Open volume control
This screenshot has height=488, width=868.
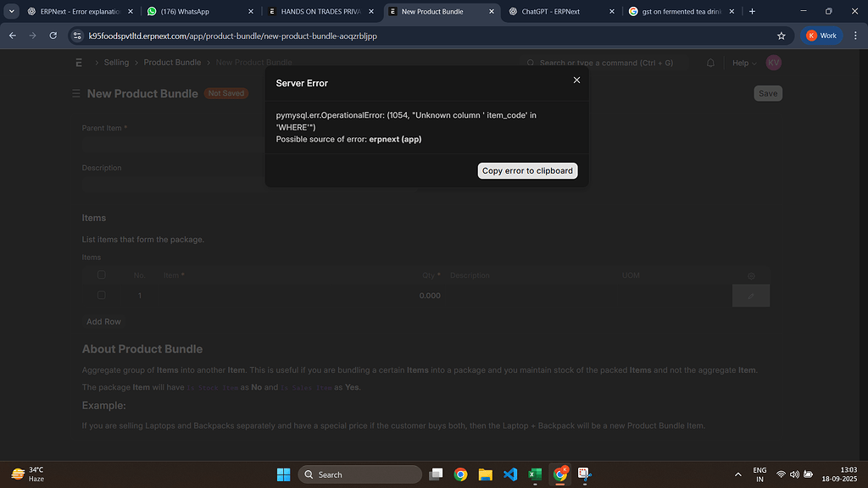(x=794, y=474)
